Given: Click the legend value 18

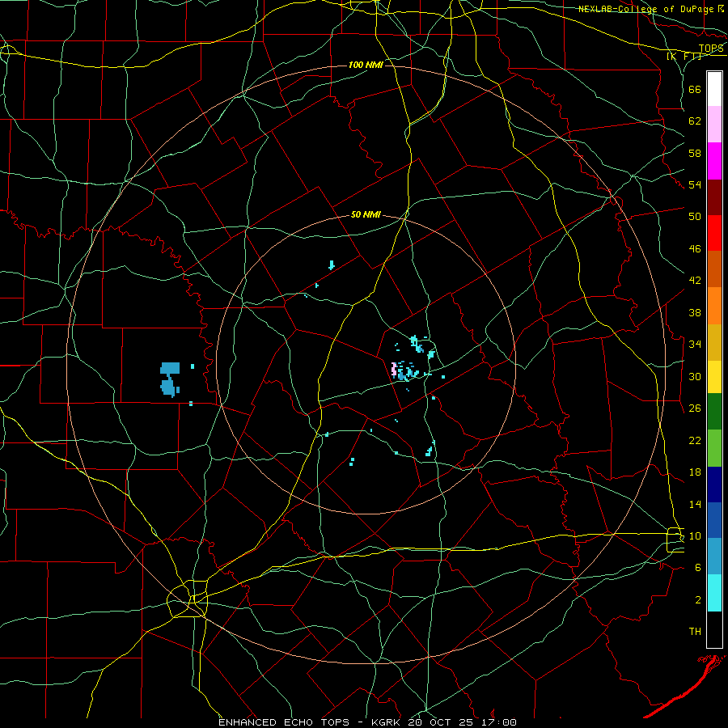Looking at the screenshot, I should (x=695, y=472).
